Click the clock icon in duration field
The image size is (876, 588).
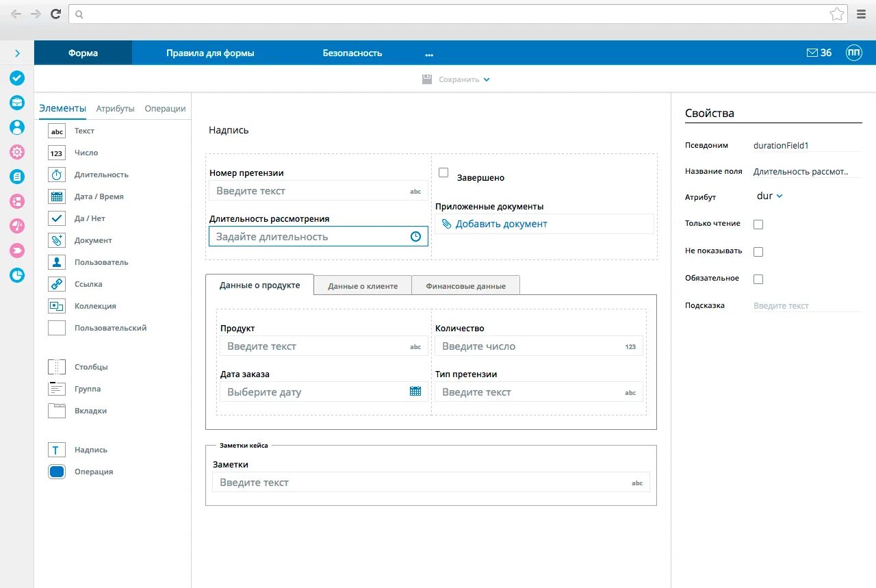tap(415, 237)
